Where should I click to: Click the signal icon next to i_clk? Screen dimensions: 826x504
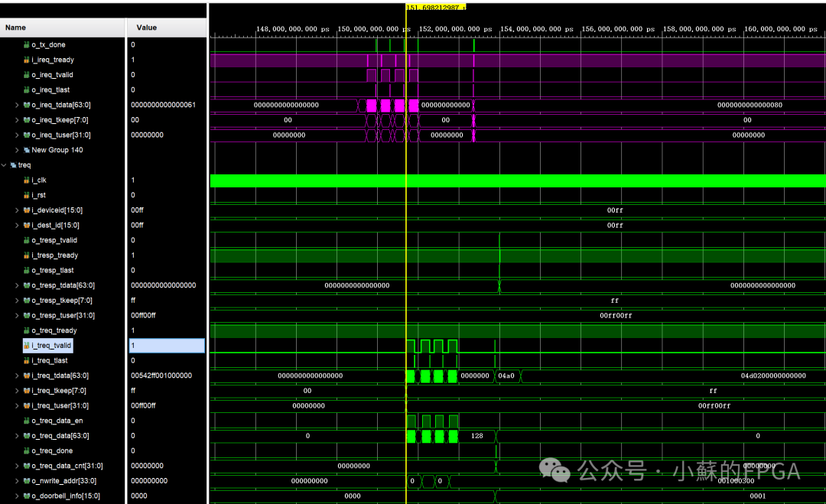point(25,180)
